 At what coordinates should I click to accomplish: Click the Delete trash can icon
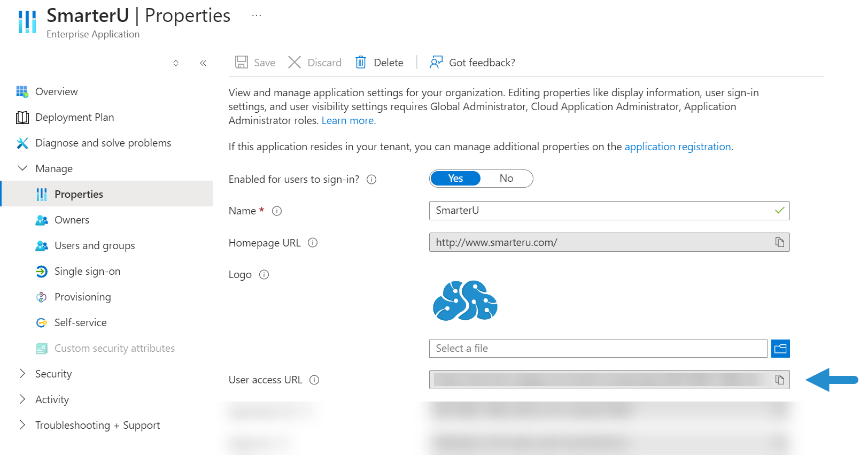click(361, 63)
